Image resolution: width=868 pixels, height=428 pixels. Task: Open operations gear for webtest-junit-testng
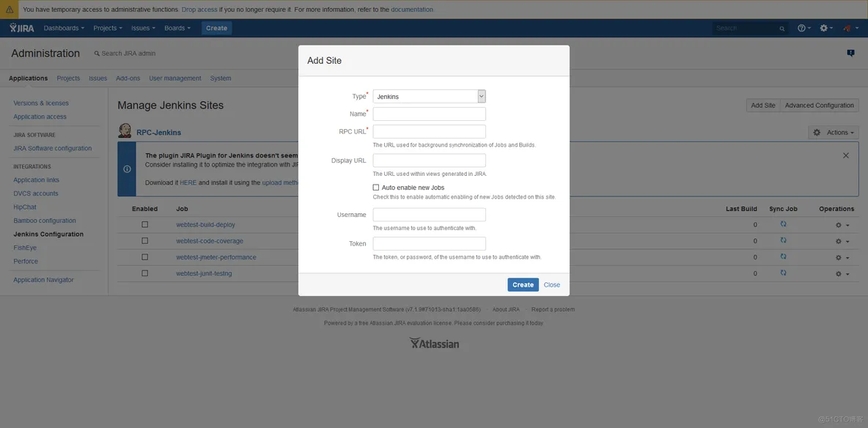point(842,274)
